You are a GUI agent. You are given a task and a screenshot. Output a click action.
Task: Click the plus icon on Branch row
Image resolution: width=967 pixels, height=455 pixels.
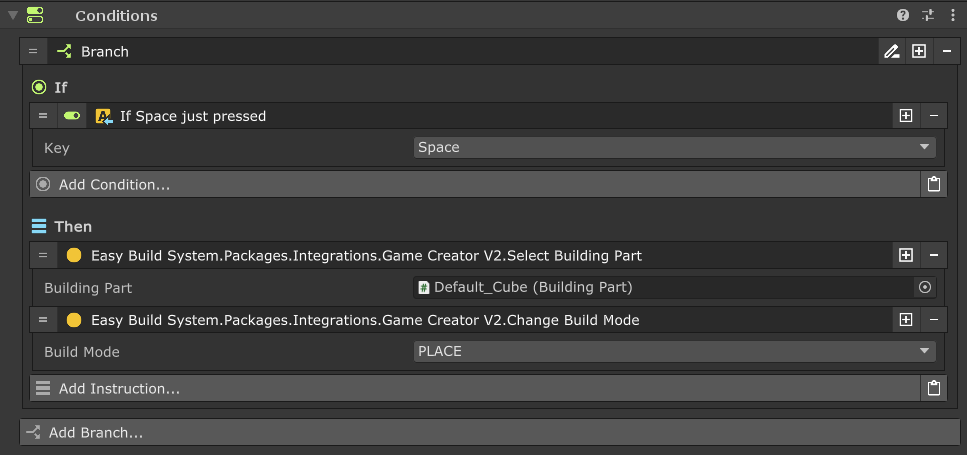(x=919, y=52)
